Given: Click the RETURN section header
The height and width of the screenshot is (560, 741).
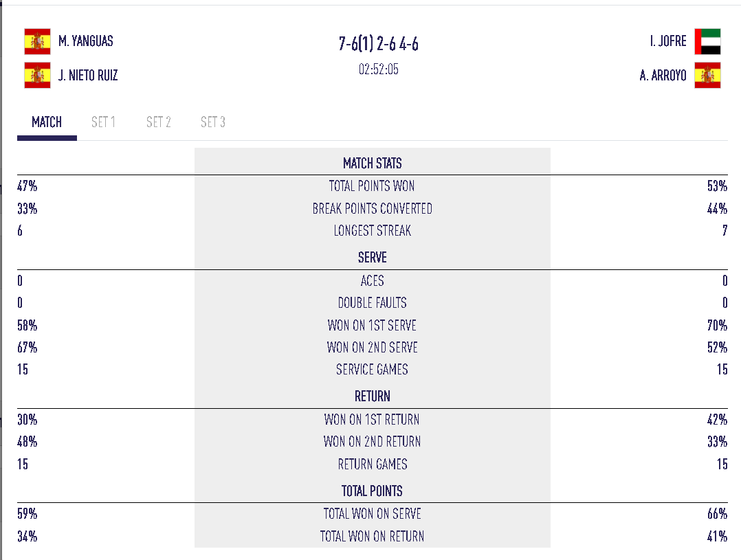Looking at the screenshot, I should tap(373, 396).
